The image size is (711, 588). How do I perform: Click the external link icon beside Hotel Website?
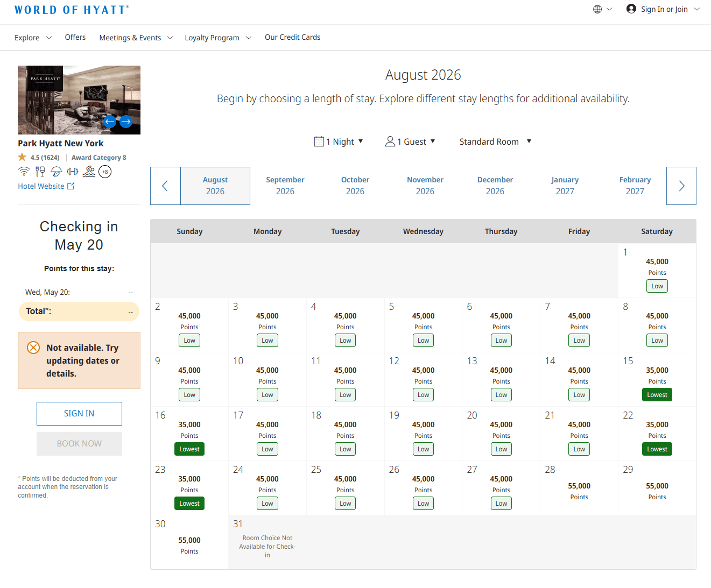pyautogui.click(x=71, y=186)
